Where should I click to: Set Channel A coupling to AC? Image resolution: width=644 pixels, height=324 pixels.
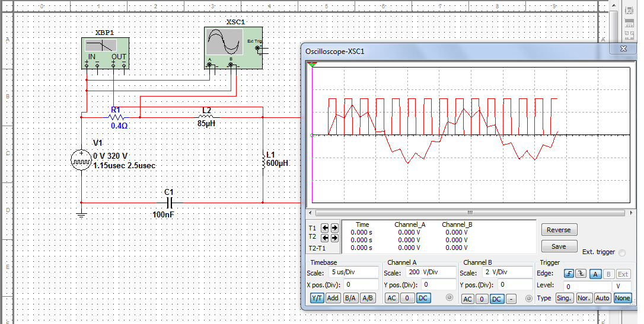391,298
